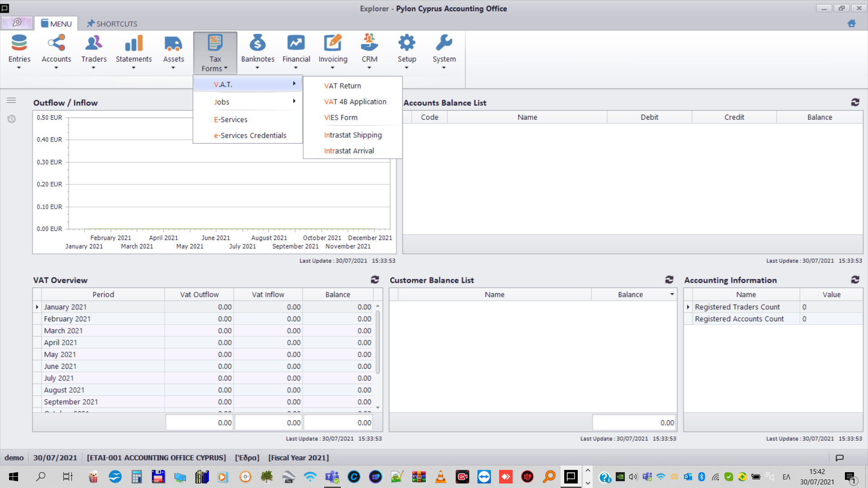The image size is (868, 488).
Task: Click the Traders ribbon icon
Action: coord(94,43)
